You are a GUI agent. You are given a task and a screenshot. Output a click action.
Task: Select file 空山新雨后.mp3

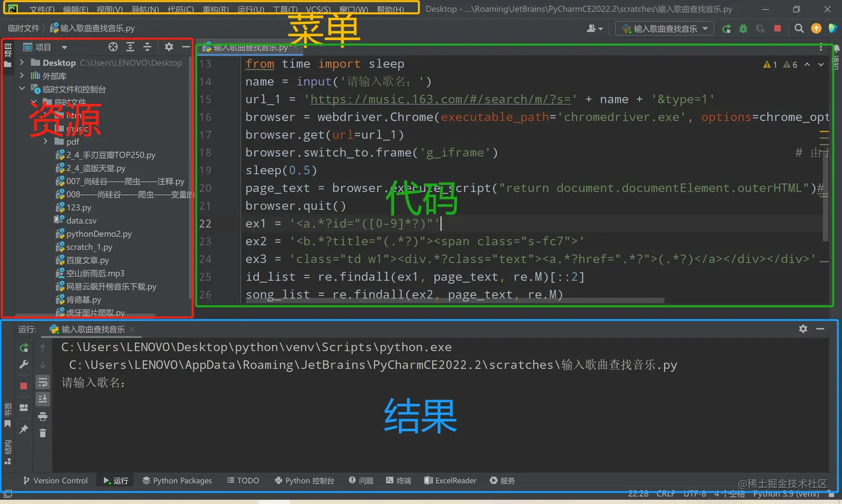[90, 273]
